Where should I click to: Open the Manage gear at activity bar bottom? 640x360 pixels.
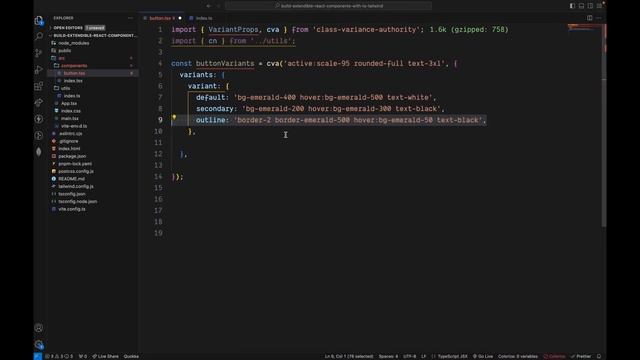pyautogui.click(x=39, y=344)
